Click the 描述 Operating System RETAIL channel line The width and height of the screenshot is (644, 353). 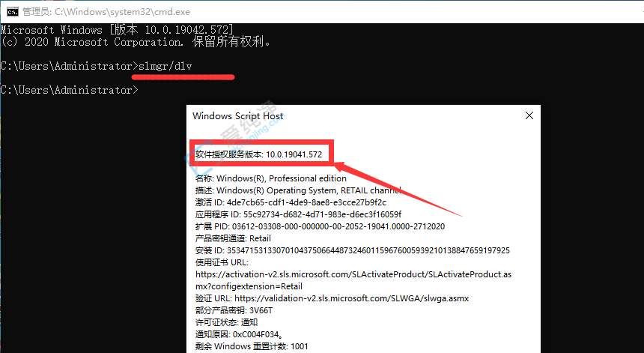pos(298,190)
